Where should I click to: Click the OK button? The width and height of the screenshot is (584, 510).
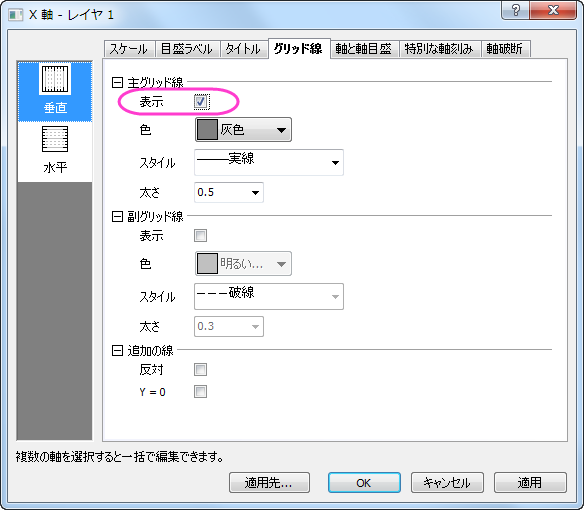tap(364, 482)
